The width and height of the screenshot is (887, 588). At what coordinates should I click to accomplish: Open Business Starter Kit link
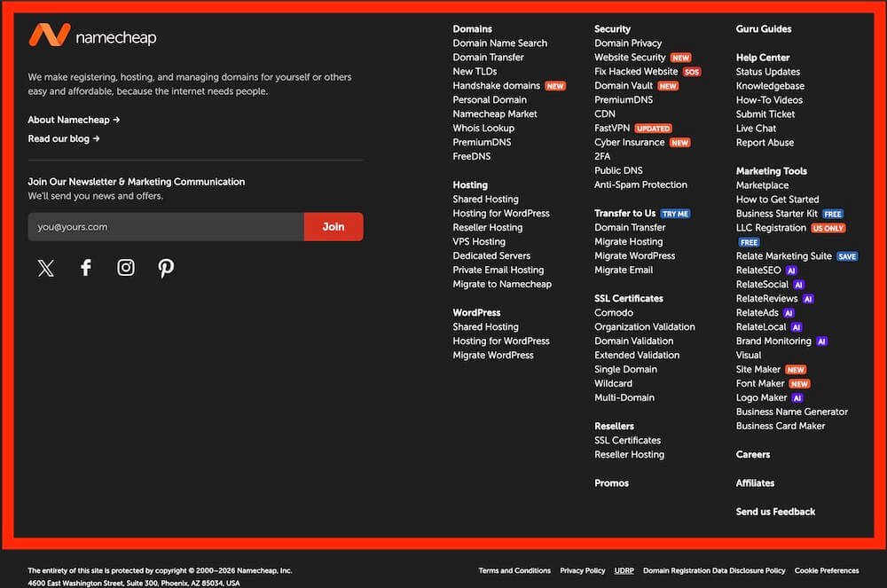click(776, 214)
